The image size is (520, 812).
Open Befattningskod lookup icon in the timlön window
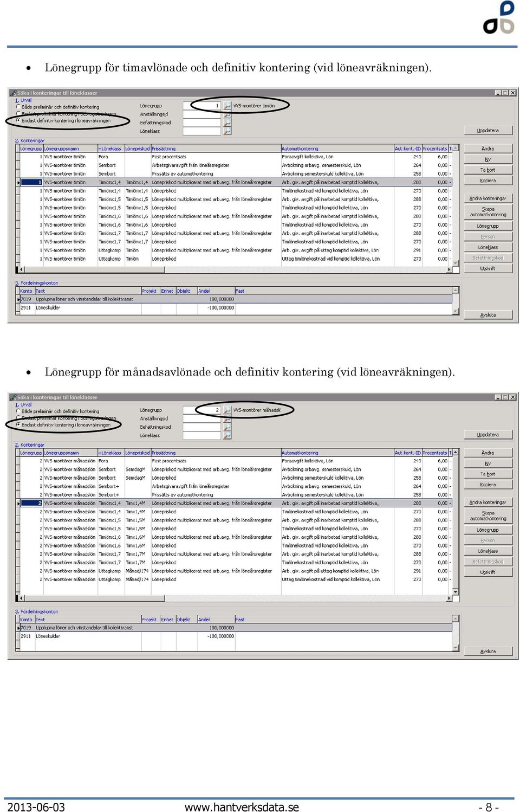click(x=227, y=123)
